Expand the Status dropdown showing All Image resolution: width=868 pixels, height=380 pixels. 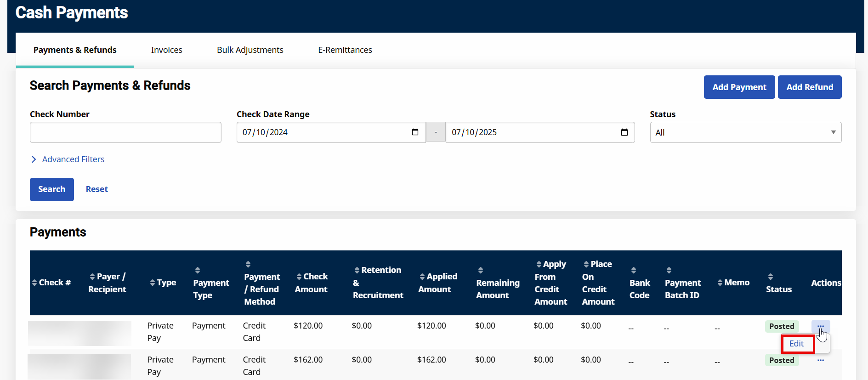745,132
